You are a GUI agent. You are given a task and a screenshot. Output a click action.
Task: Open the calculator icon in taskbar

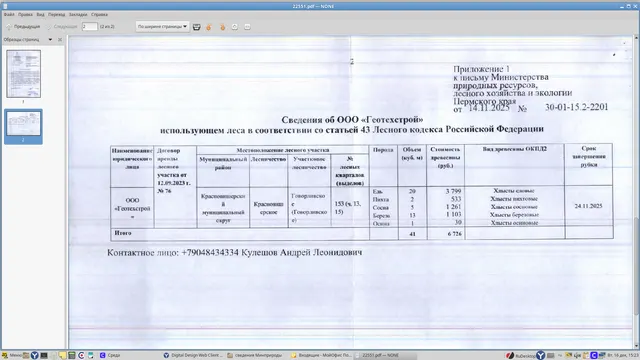click(71, 356)
